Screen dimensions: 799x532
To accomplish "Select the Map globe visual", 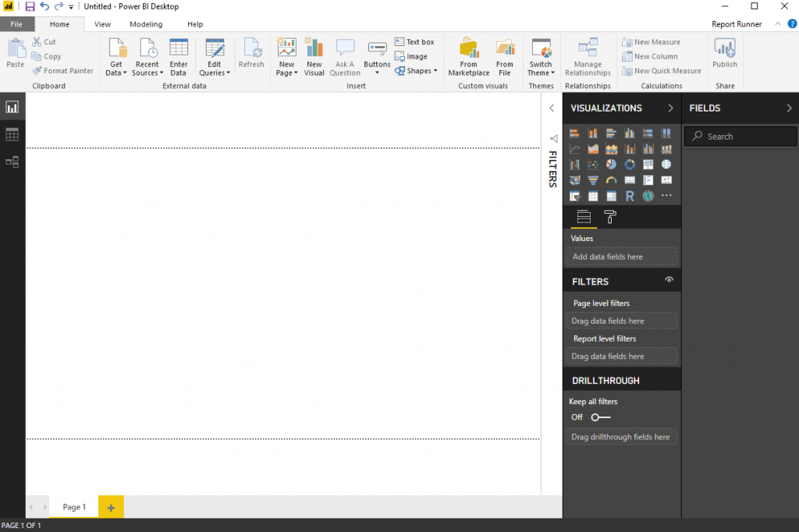I will [x=666, y=165].
